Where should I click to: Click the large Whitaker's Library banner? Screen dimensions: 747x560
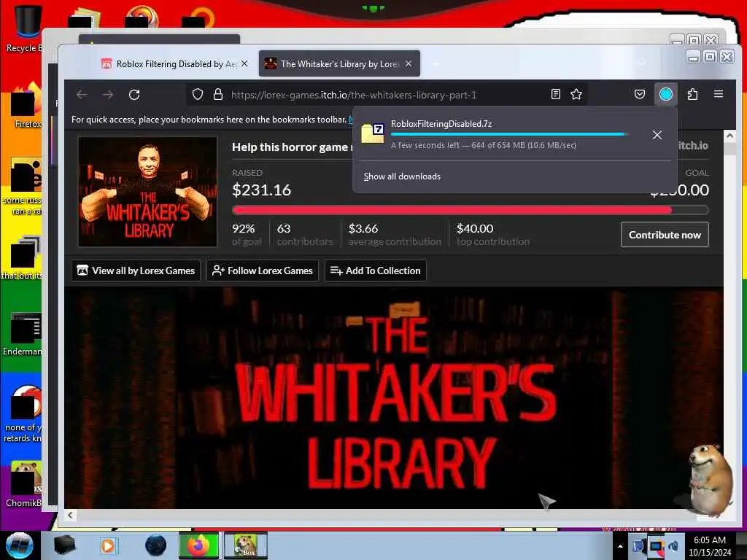[393, 398]
